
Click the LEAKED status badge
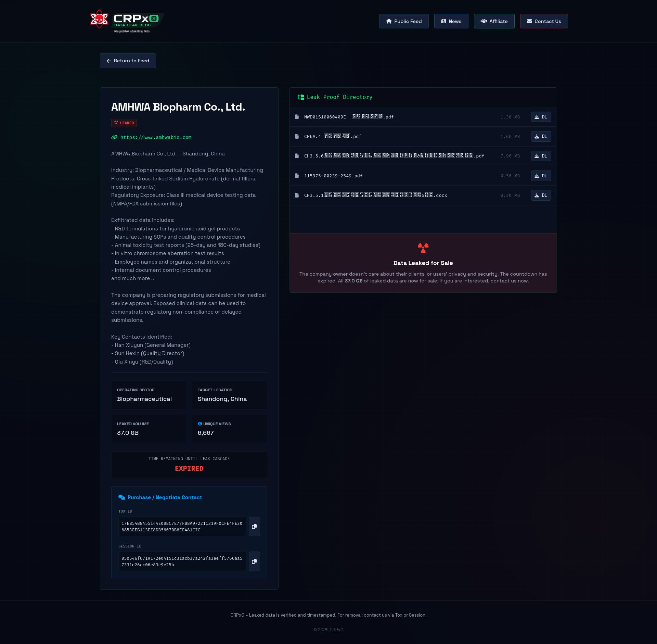124,123
